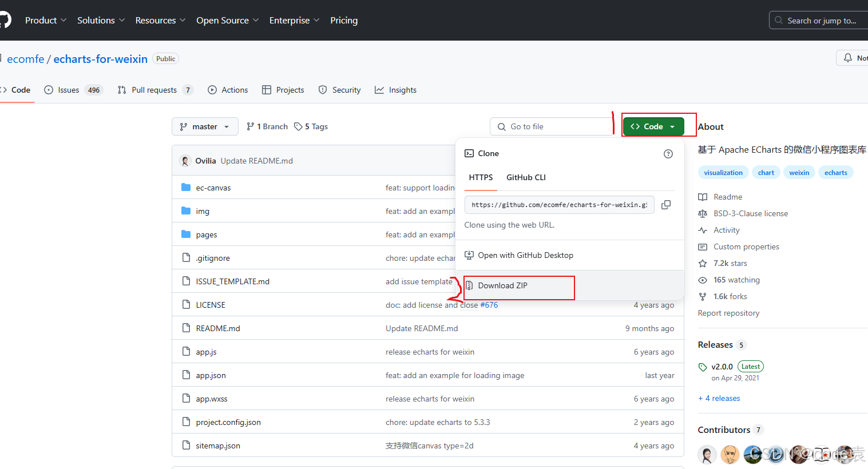This screenshot has width=868, height=469.
Task: Click the Go to file search box
Action: pyautogui.click(x=552, y=126)
